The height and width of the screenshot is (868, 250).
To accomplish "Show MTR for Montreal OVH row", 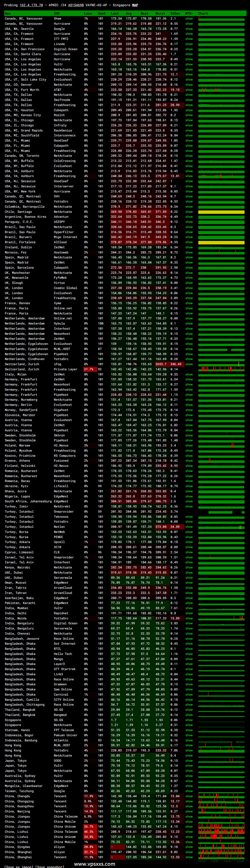I will click(x=189, y=196).
